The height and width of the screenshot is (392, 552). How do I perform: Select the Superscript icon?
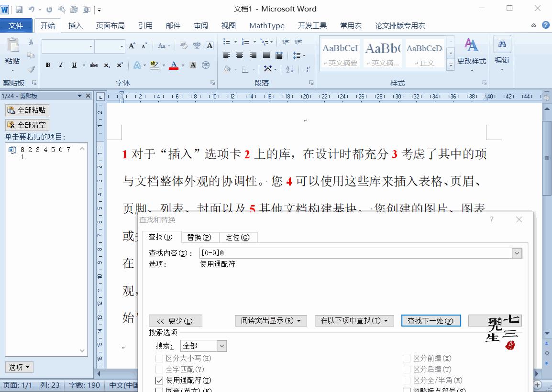coord(120,65)
